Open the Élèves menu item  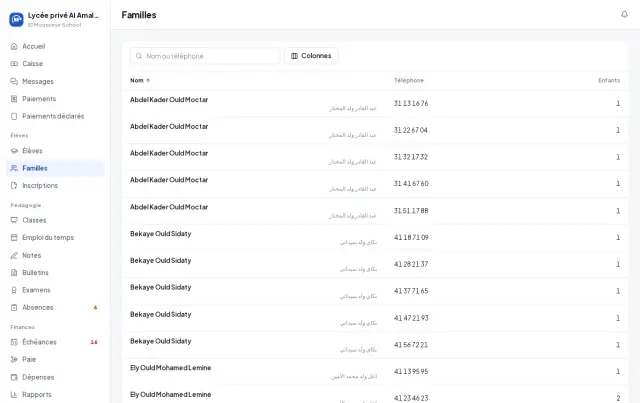(x=55, y=151)
